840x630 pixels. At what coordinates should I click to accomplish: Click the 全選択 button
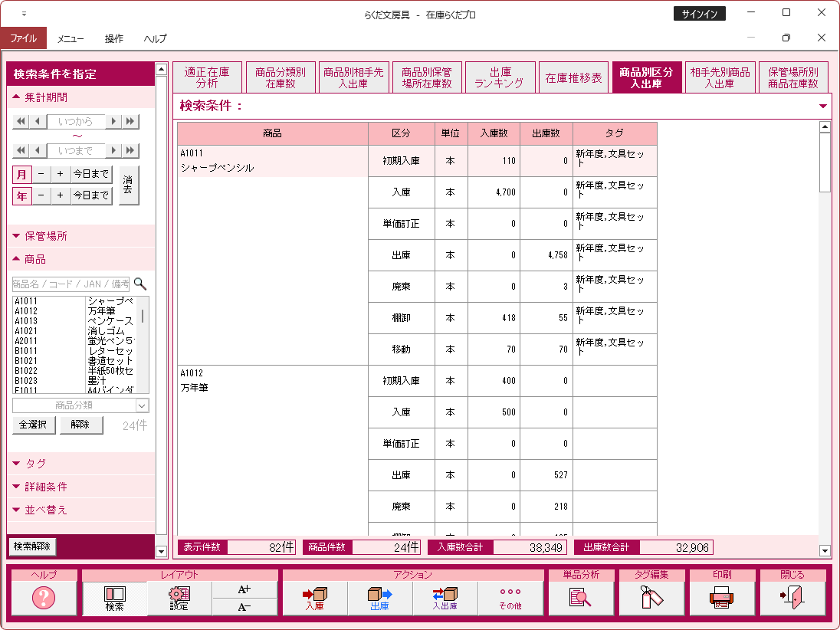[34, 425]
